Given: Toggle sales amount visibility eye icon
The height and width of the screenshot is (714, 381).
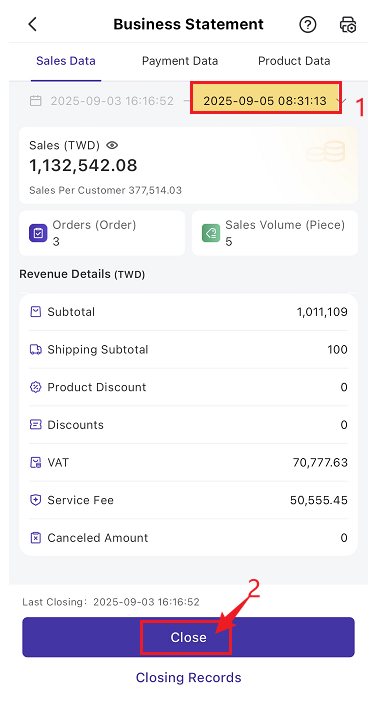Looking at the screenshot, I should click(112, 145).
